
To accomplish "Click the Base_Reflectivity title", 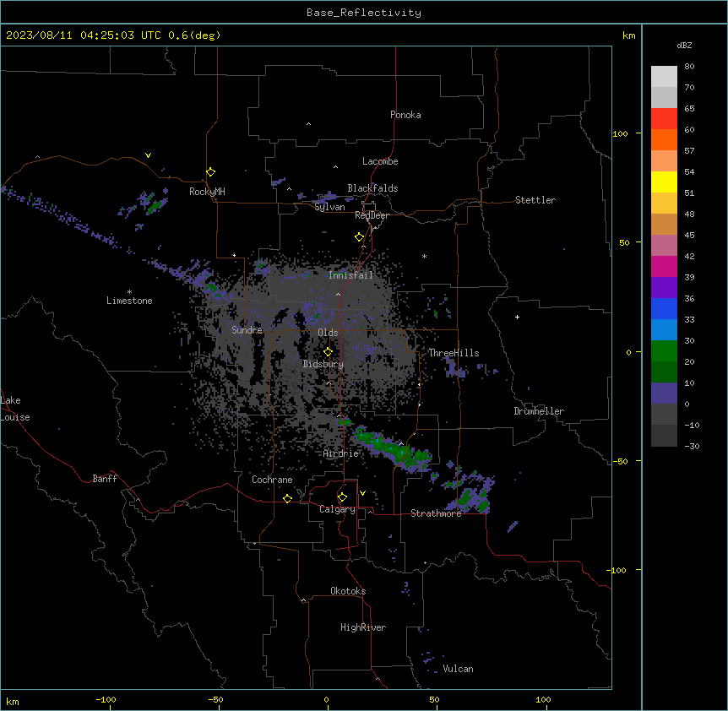I will tap(364, 13).
